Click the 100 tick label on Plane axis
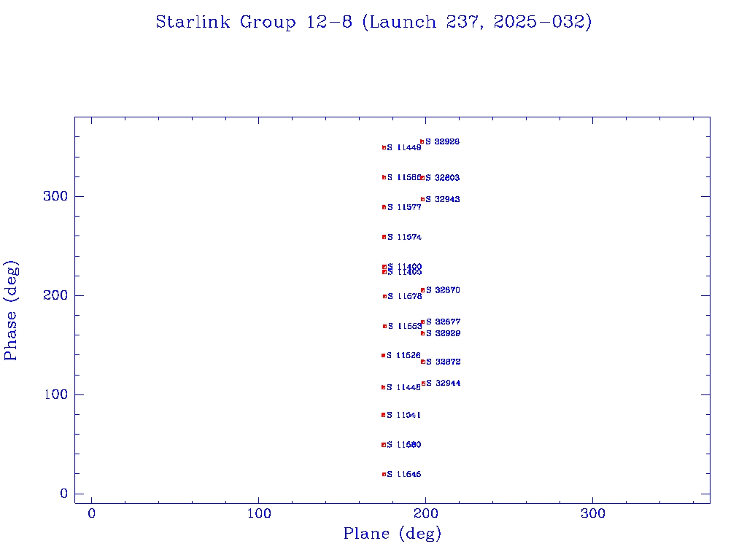 click(259, 513)
